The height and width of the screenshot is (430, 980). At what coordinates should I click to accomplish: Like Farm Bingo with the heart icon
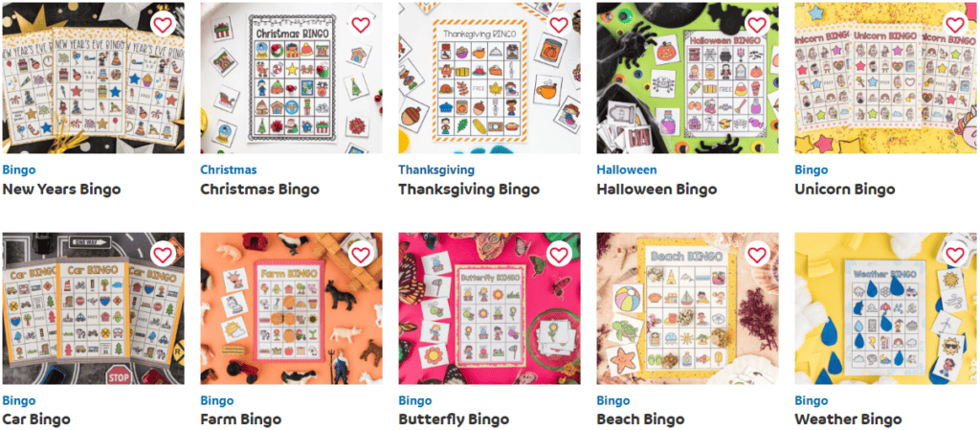coord(361,255)
